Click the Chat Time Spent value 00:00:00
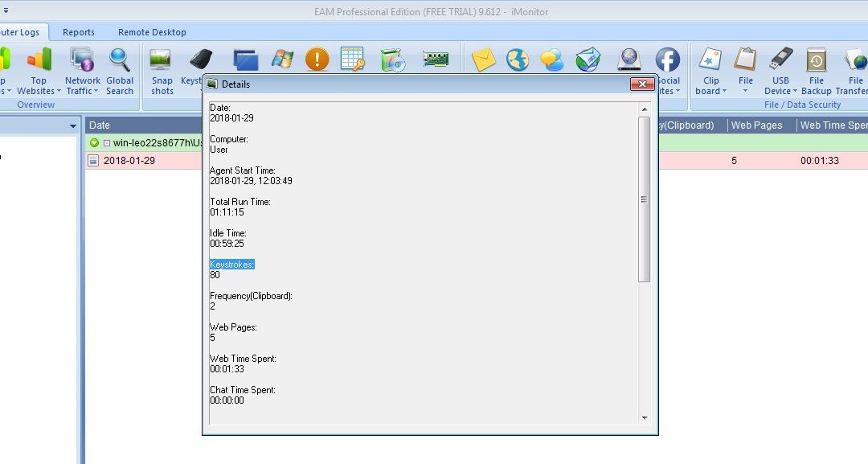The width and height of the screenshot is (868, 464). [227, 400]
